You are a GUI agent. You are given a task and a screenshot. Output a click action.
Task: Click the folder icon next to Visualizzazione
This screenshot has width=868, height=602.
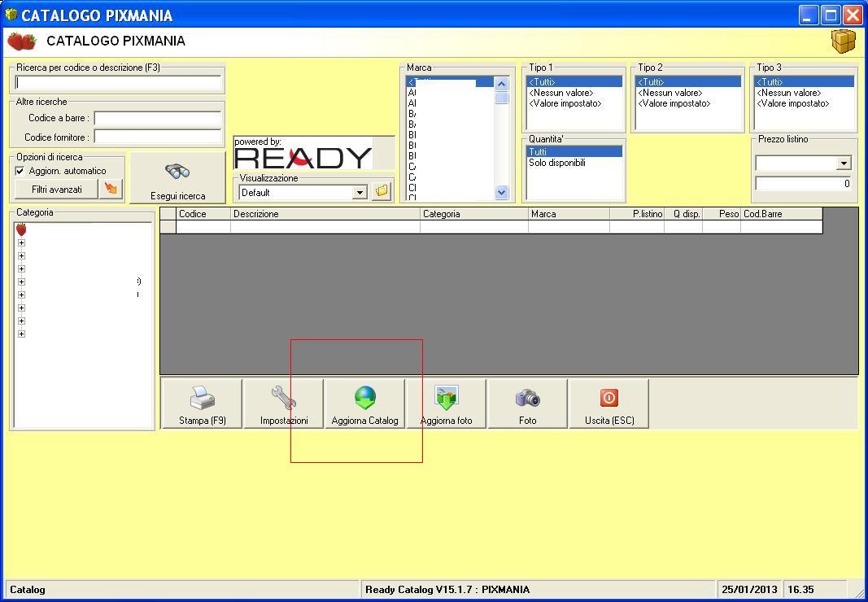point(382,192)
